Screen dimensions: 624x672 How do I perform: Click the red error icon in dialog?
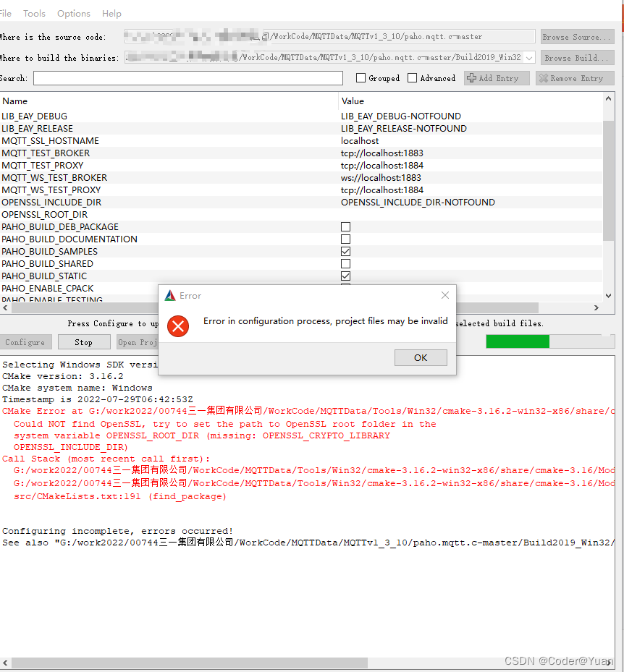coord(178,326)
